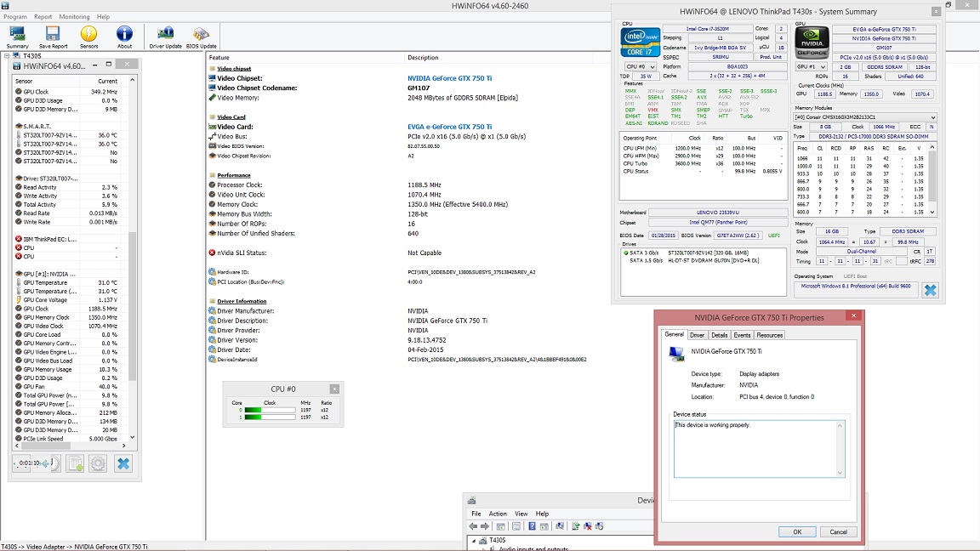Follow the EVGA e-GeForce GTX 750 Ti card link

[449, 127]
